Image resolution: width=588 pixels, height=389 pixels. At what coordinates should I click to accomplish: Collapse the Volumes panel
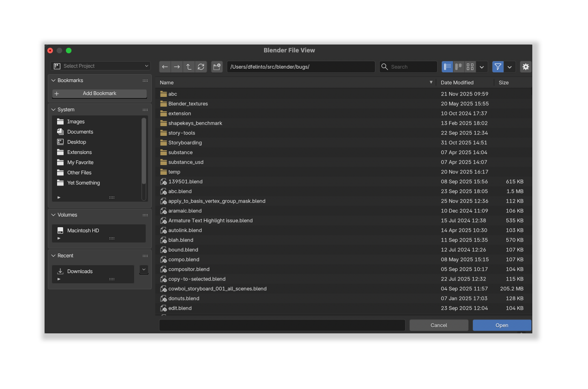[x=53, y=215]
